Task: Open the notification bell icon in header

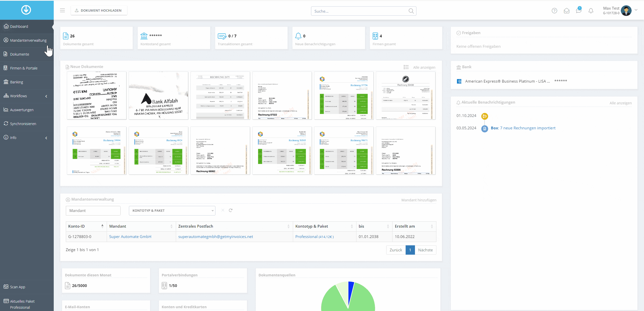Action: click(591, 11)
